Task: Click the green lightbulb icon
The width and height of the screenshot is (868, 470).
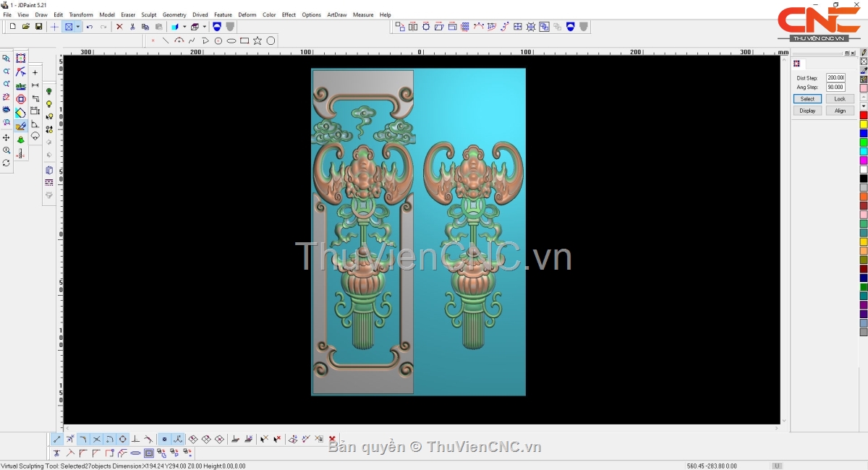Action: coord(49,91)
